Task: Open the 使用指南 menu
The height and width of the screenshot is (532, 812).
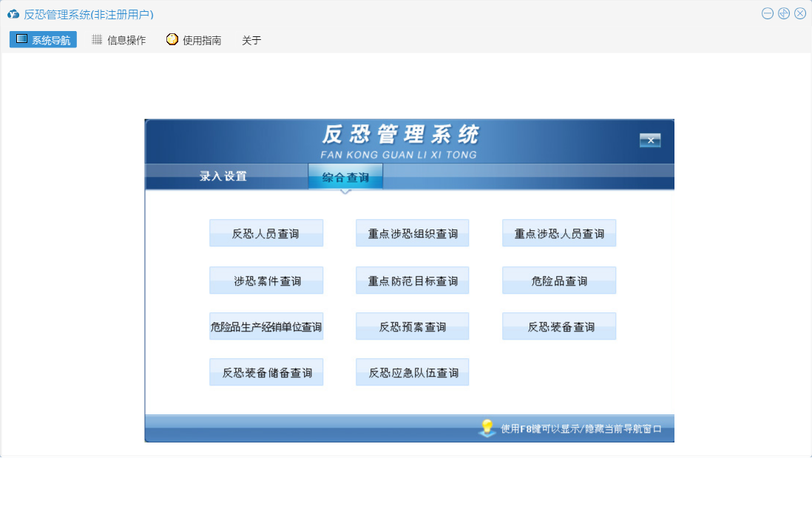Action: (x=194, y=40)
